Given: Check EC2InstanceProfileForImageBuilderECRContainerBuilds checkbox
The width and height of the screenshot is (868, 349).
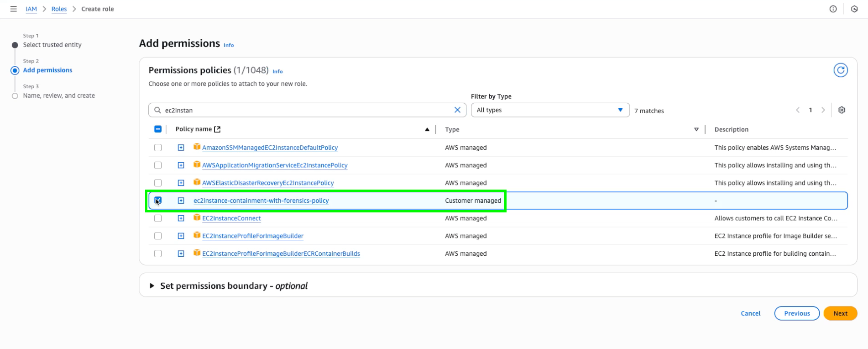Looking at the screenshot, I should point(158,254).
